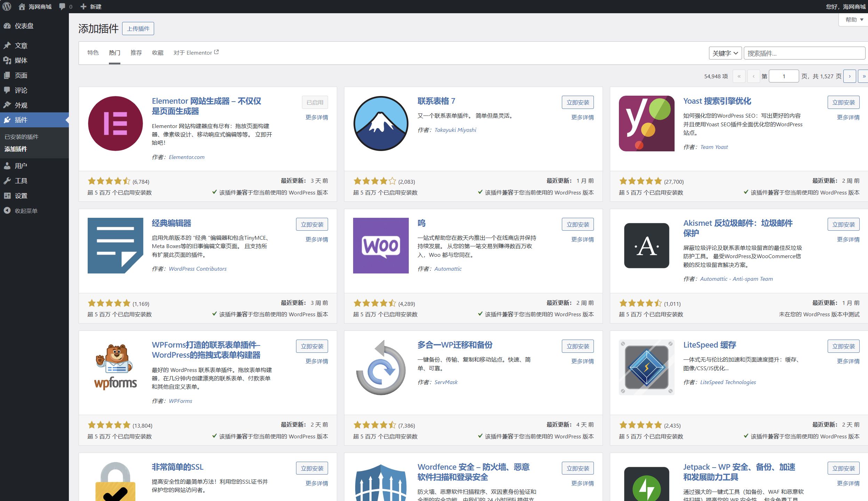Install the Jetpack plugin
Screen dimensions: 868x501
(x=844, y=468)
